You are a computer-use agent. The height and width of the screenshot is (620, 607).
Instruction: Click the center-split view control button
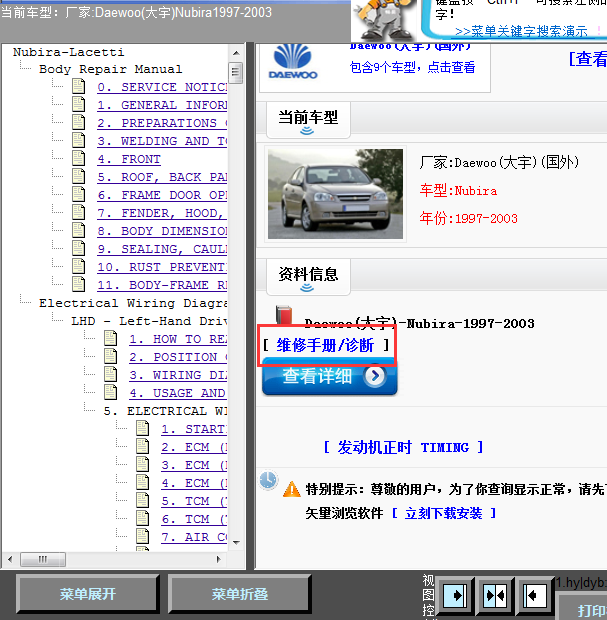[x=495, y=595]
